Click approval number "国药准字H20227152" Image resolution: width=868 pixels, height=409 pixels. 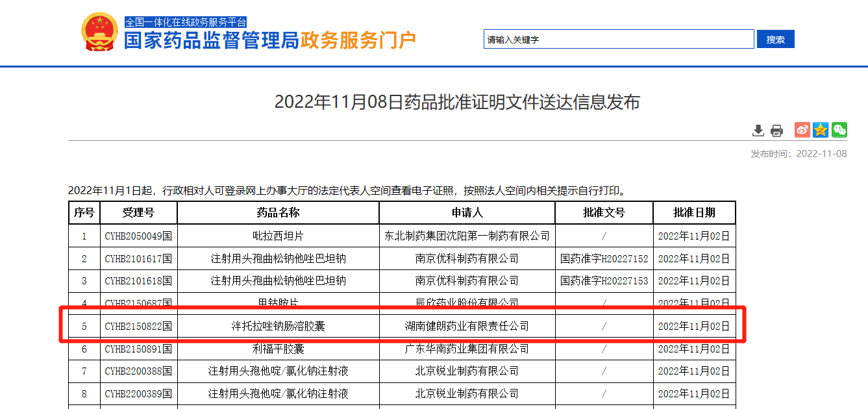[604, 258]
